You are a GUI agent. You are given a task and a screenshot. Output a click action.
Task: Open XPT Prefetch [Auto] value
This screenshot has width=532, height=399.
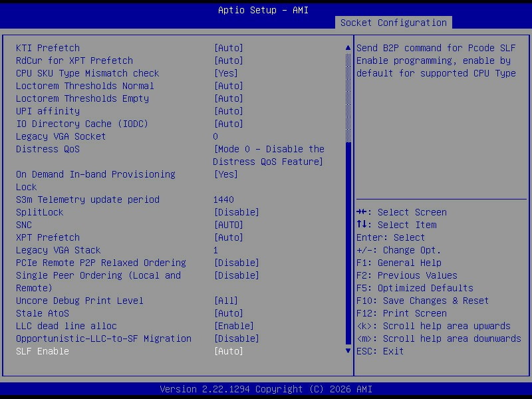pos(228,237)
